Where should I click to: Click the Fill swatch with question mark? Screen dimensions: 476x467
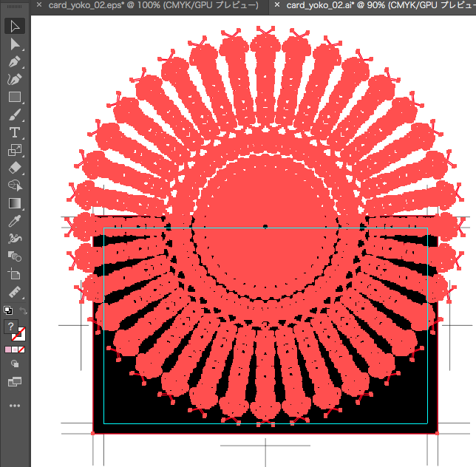11,326
